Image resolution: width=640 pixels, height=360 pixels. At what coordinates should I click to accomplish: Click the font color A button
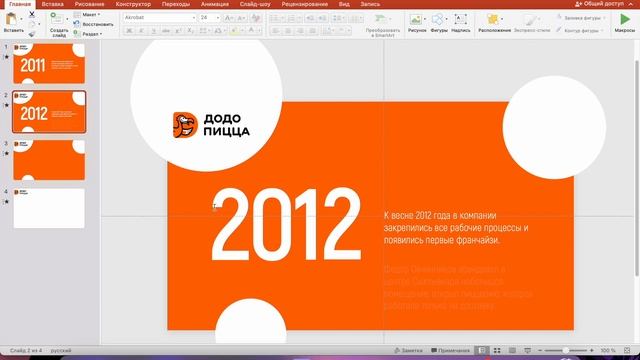(x=251, y=31)
